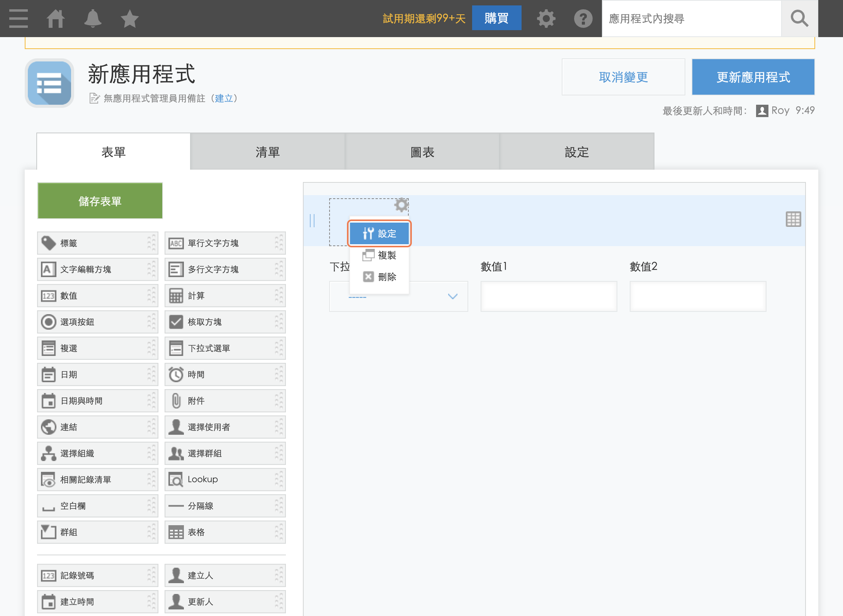Click the 儲存表單 button
This screenshot has width=843, height=616.
100,201
